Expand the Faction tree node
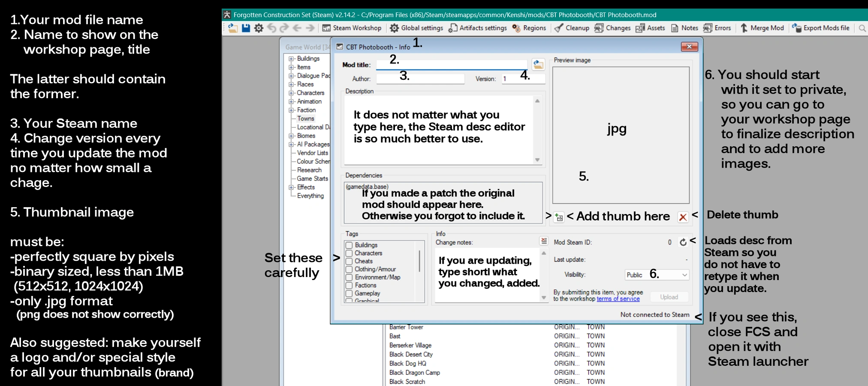The width and height of the screenshot is (868, 386). [x=291, y=110]
